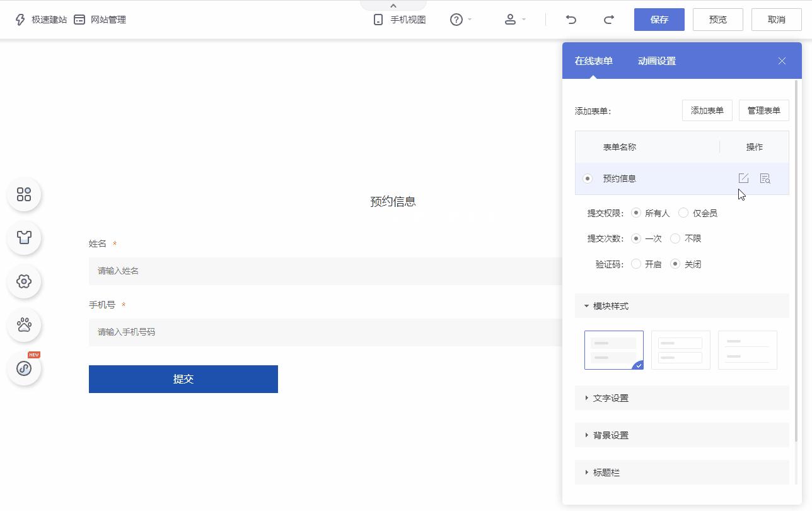The height and width of the screenshot is (511, 812).
Task: Click the 手机号 input field
Action: (x=325, y=332)
